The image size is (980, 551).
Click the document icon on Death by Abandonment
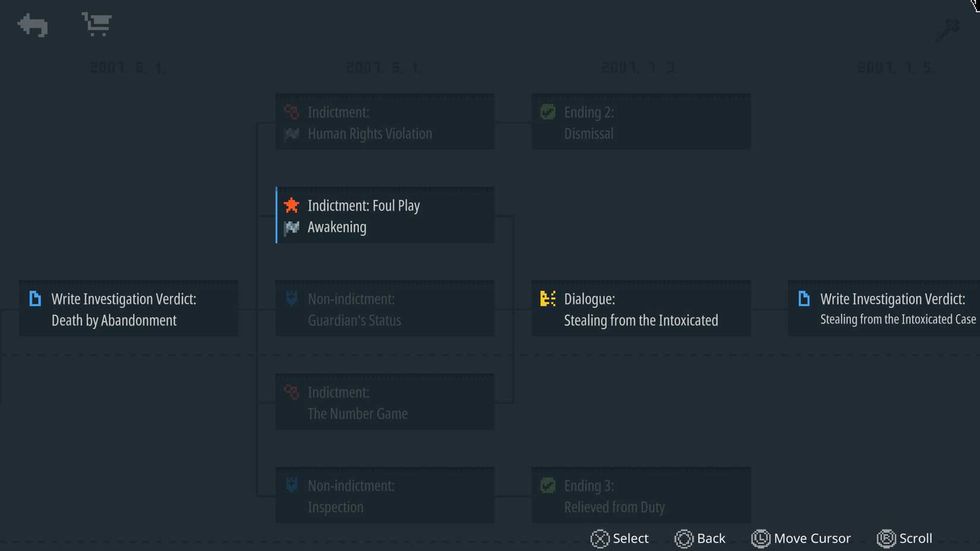pyautogui.click(x=35, y=299)
